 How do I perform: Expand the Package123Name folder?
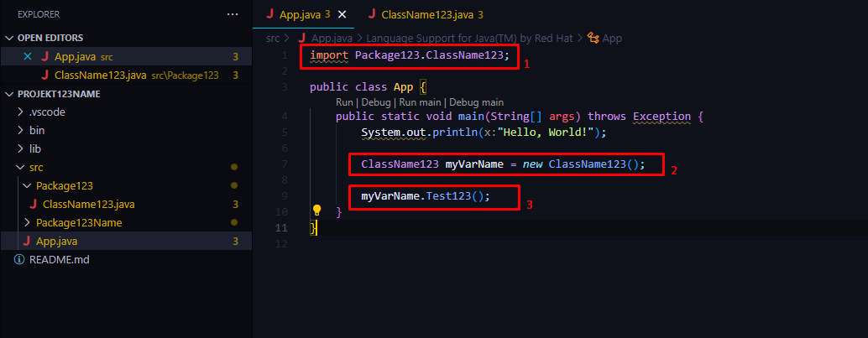pos(28,222)
